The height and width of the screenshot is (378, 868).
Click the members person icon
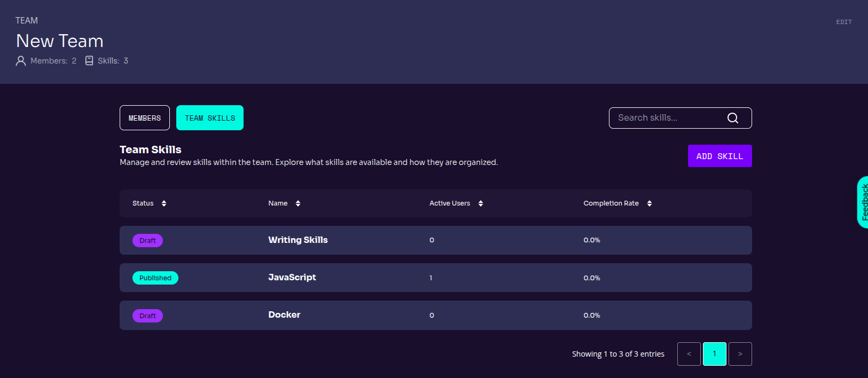21,61
